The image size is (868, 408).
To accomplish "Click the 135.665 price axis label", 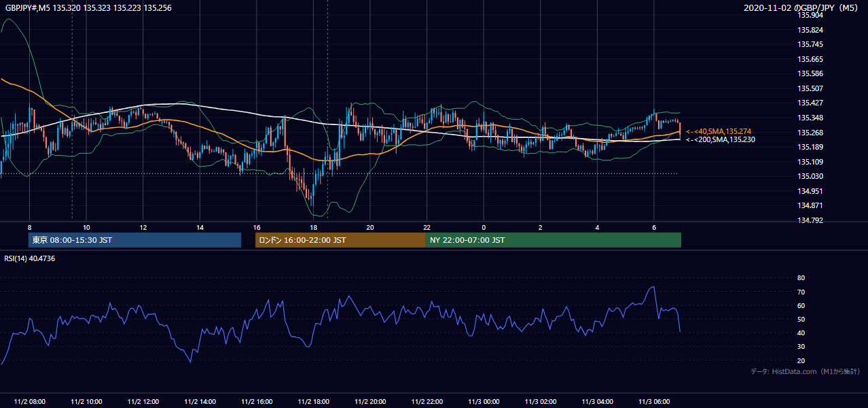I will (810, 59).
